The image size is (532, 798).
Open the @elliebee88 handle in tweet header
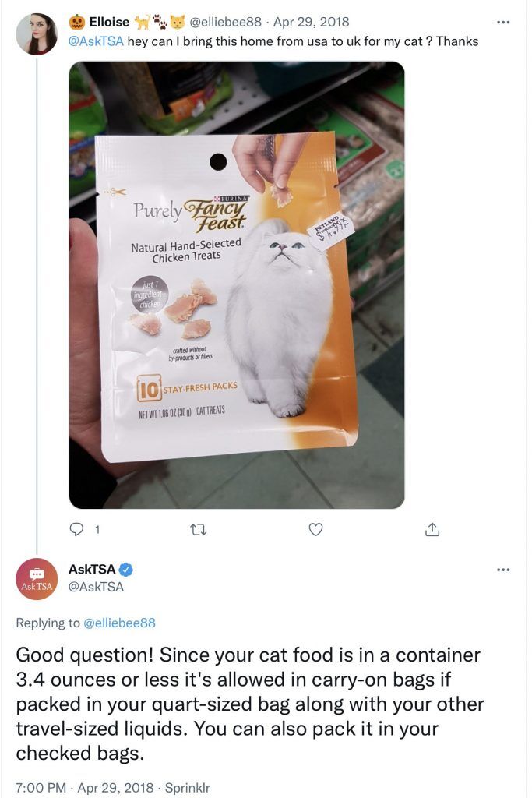(225, 22)
